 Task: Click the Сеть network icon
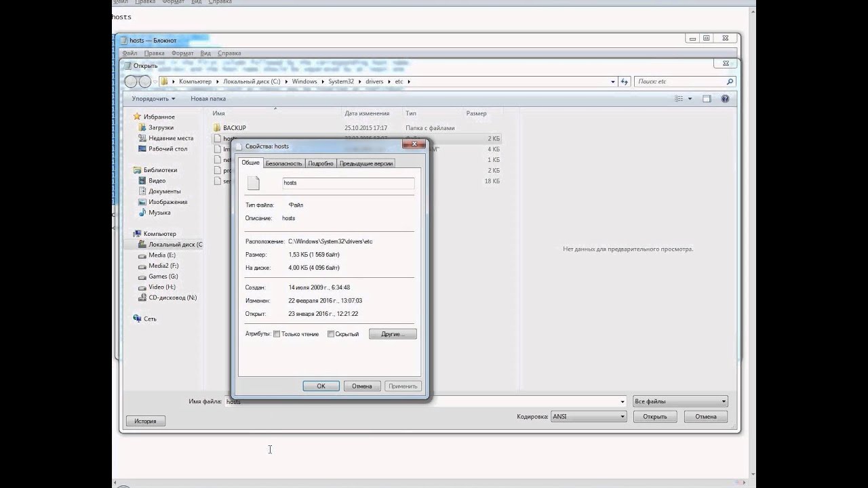(138, 319)
